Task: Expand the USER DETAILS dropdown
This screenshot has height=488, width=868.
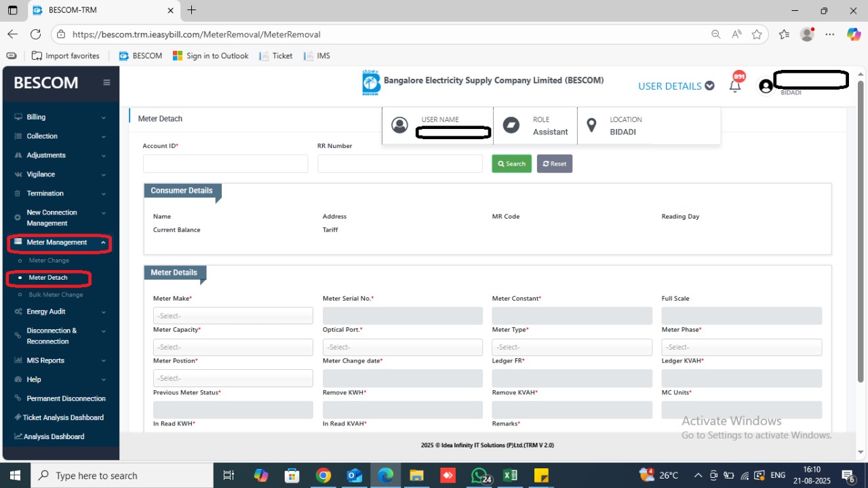Action: (x=676, y=86)
